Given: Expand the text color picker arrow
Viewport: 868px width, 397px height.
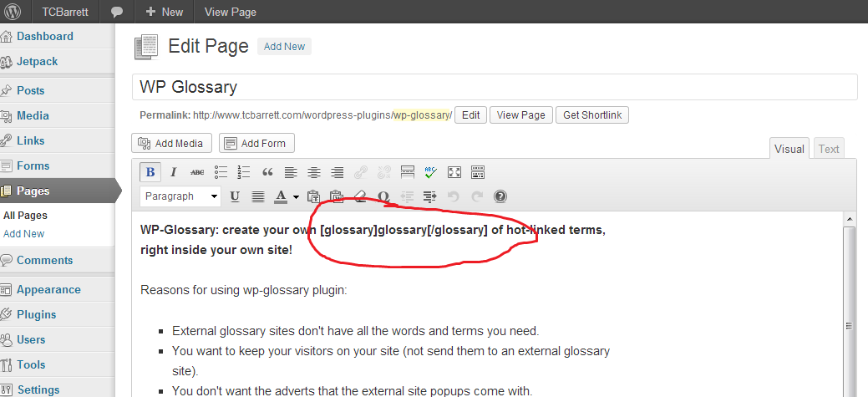Looking at the screenshot, I should (x=296, y=197).
